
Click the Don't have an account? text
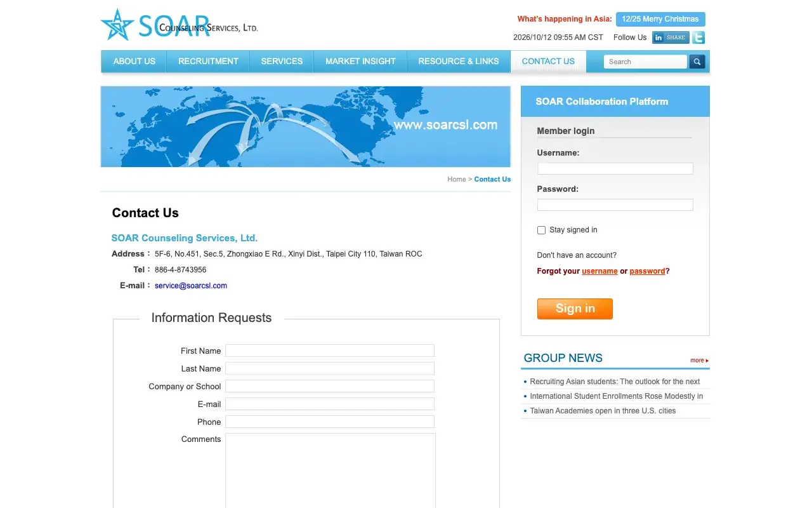[577, 255]
